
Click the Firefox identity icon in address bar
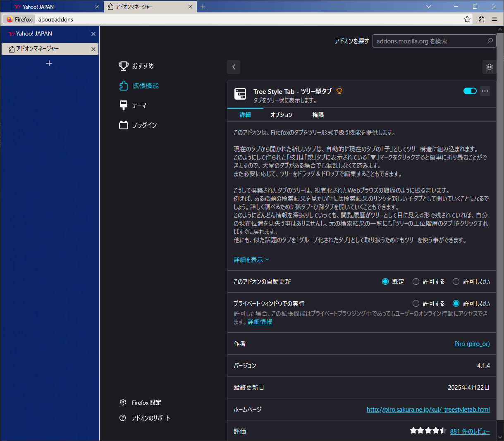19,19
